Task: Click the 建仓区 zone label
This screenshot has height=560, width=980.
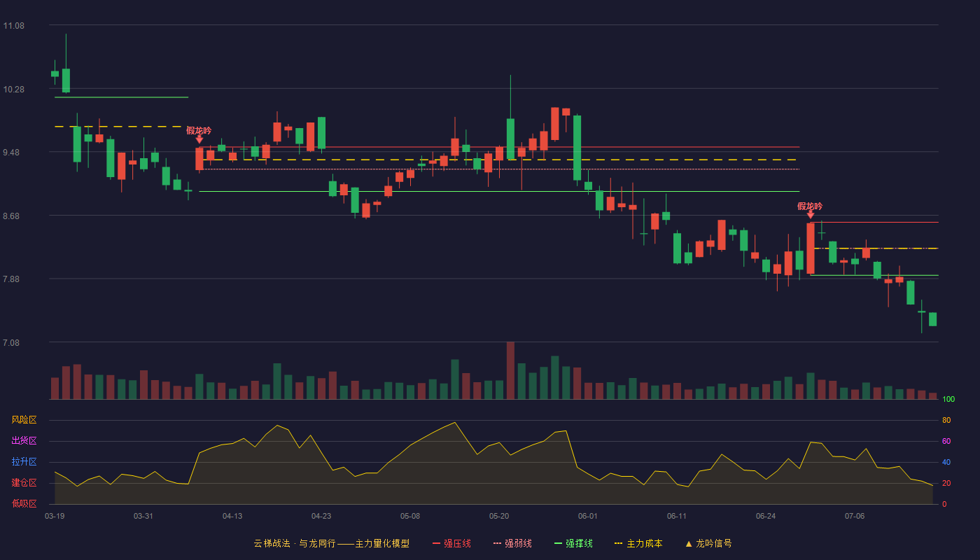Action: 24,483
